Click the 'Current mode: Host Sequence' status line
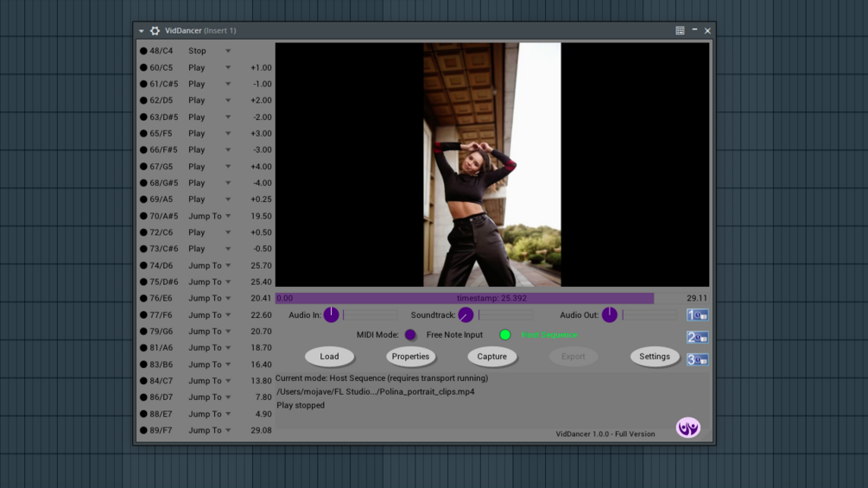The height and width of the screenshot is (488, 868). (x=382, y=378)
